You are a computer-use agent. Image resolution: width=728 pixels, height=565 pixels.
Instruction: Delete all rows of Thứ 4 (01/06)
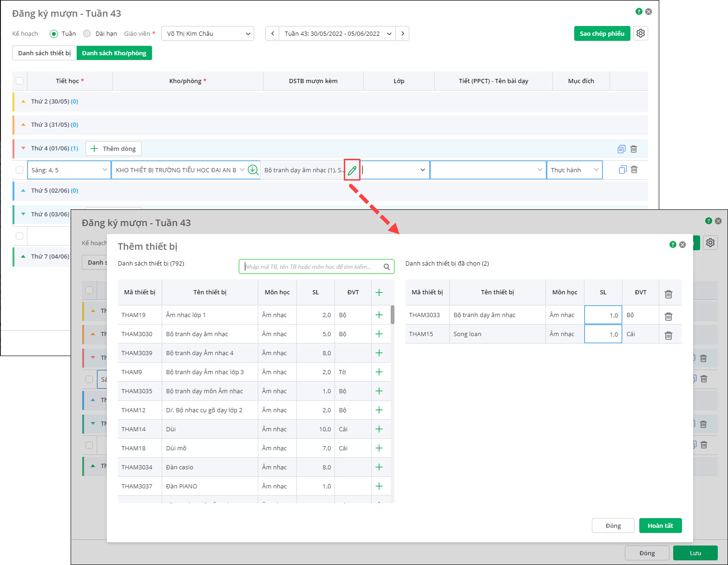coord(634,149)
